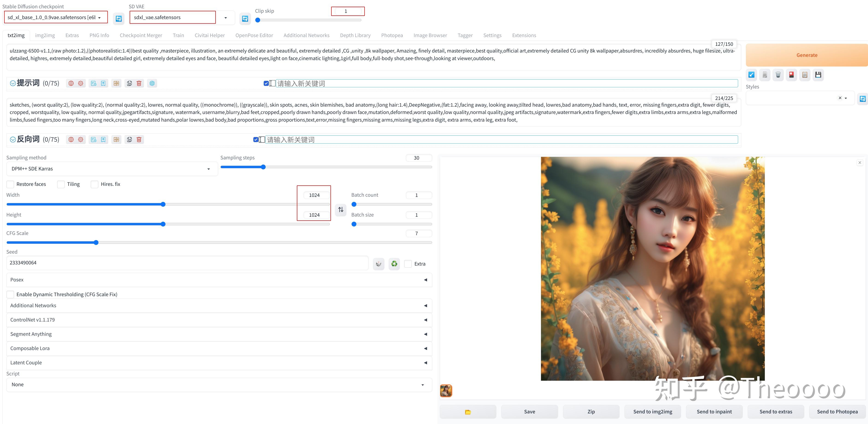Click the swap width and height arrows icon
Screen dimensions: 868x424
[341, 210]
